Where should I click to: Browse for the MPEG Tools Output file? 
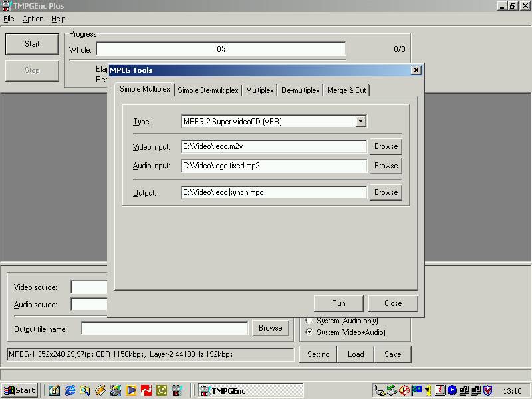coord(386,192)
